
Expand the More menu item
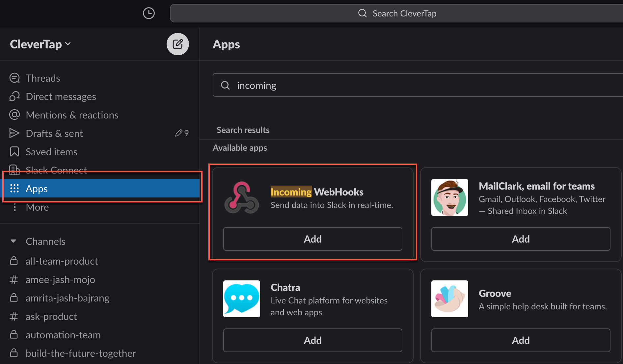99,207
